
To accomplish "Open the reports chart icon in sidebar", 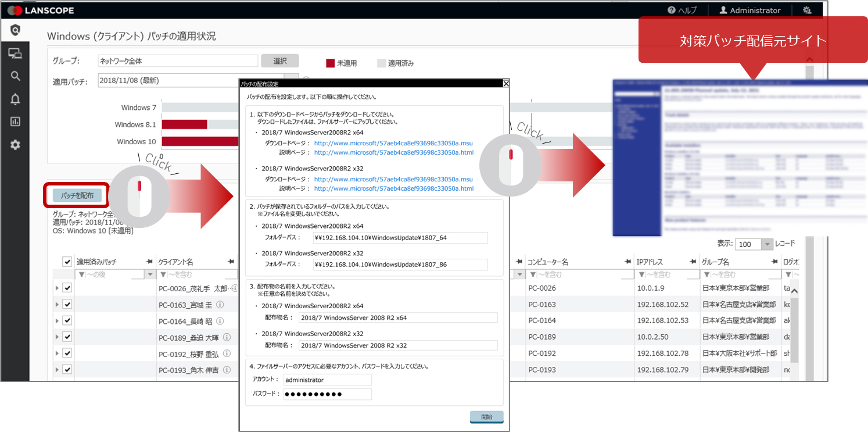I will click(15, 122).
